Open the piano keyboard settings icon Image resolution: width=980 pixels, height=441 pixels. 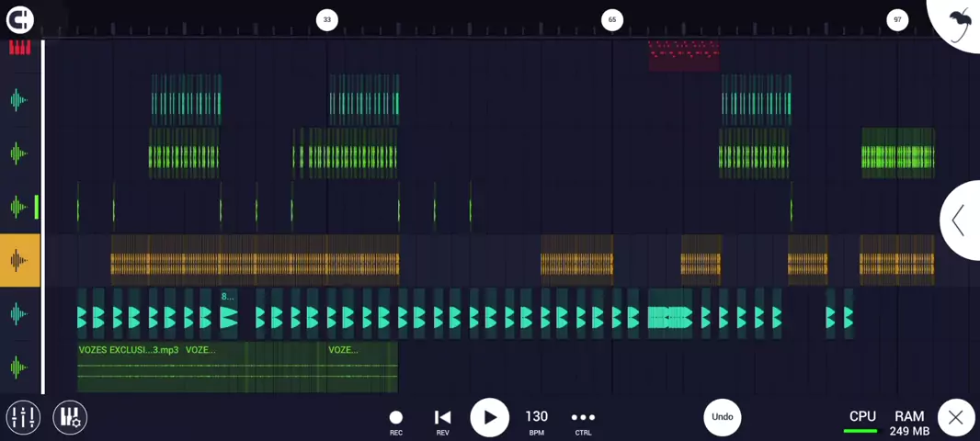(x=70, y=417)
